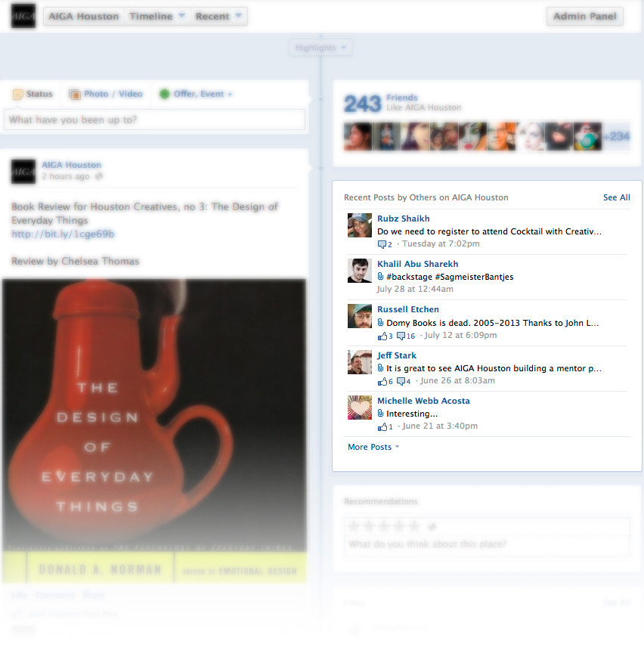Open 'Tuesday at 7:02pm' timestamp
Viewport: 644px width, 648px height.
pyautogui.click(x=441, y=243)
